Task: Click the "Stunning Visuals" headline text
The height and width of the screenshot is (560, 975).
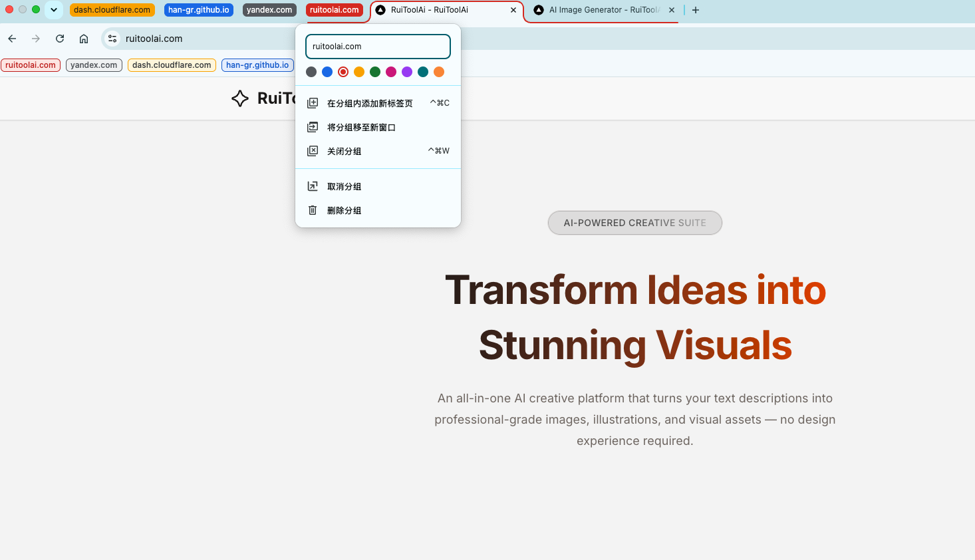Action: click(x=635, y=345)
